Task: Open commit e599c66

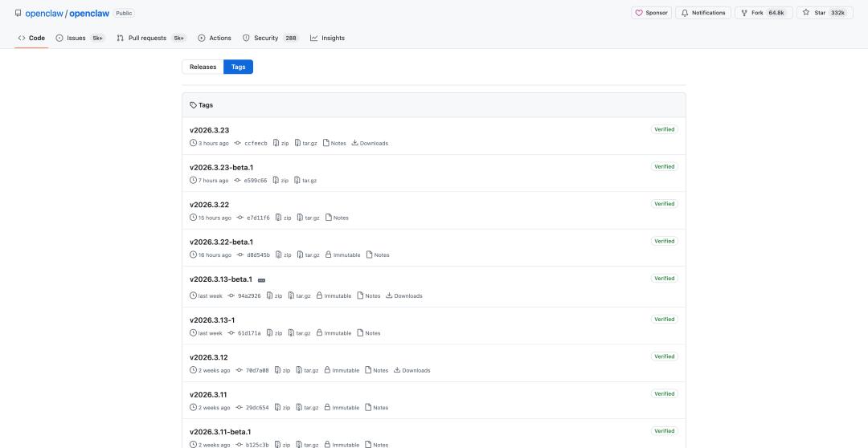Action: [250, 181]
